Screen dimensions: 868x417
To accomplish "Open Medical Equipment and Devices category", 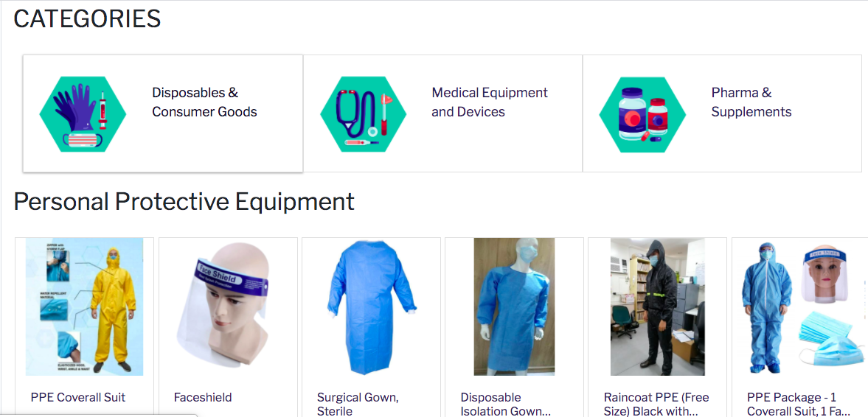I will coord(443,113).
